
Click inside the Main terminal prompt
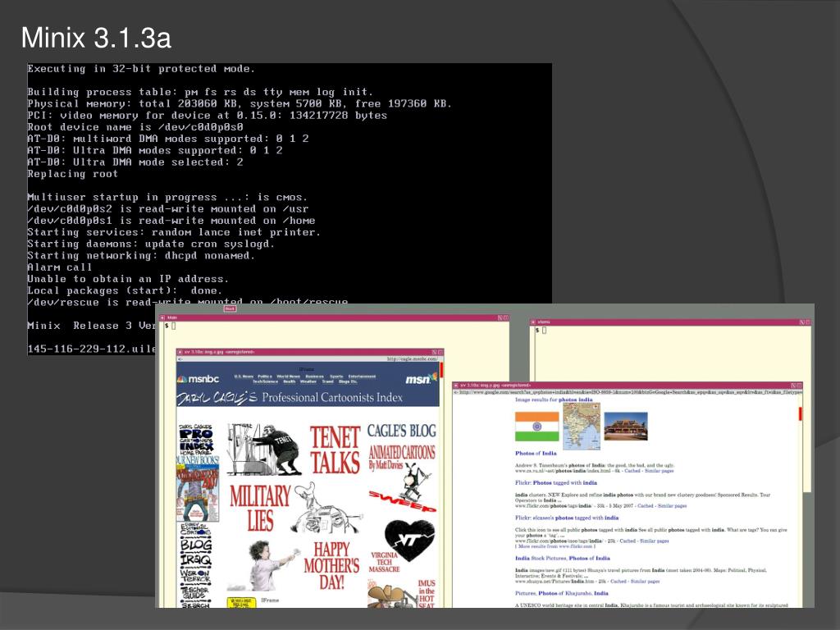click(x=172, y=326)
